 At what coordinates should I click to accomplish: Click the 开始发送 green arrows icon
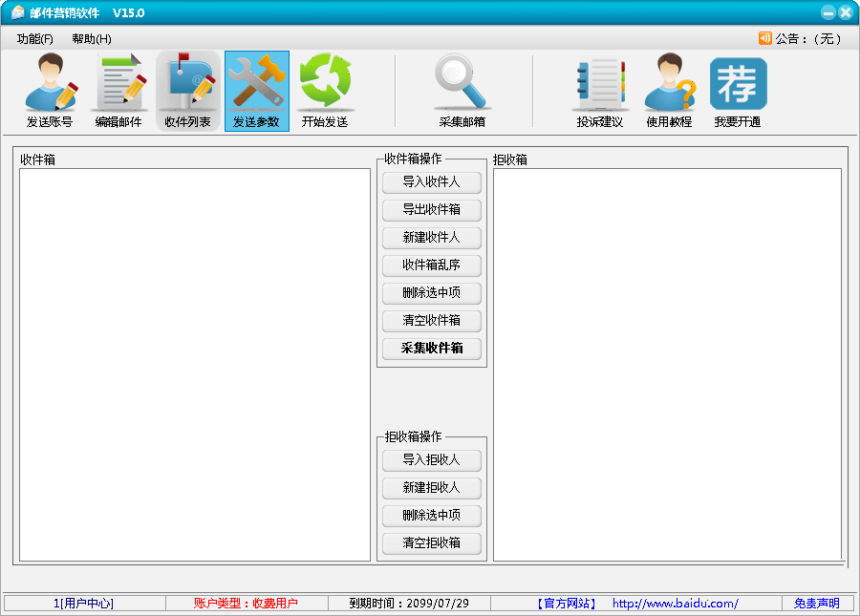click(325, 91)
